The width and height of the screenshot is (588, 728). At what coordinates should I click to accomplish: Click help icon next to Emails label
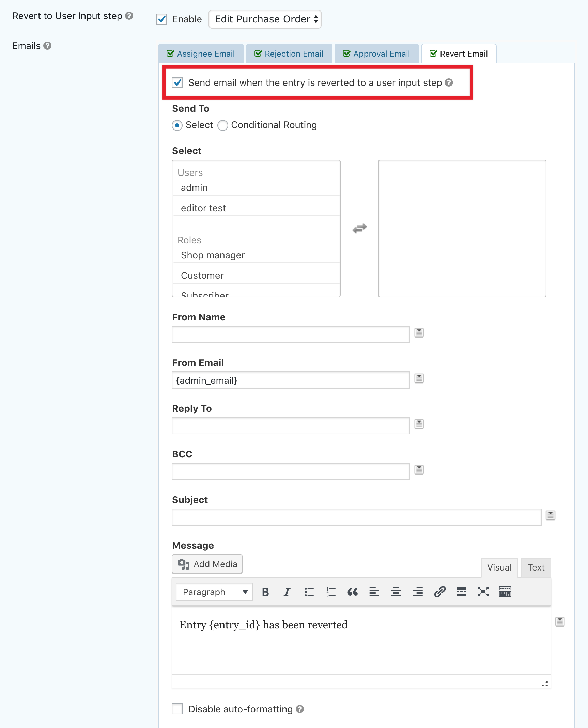pyautogui.click(x=47, y=46)
